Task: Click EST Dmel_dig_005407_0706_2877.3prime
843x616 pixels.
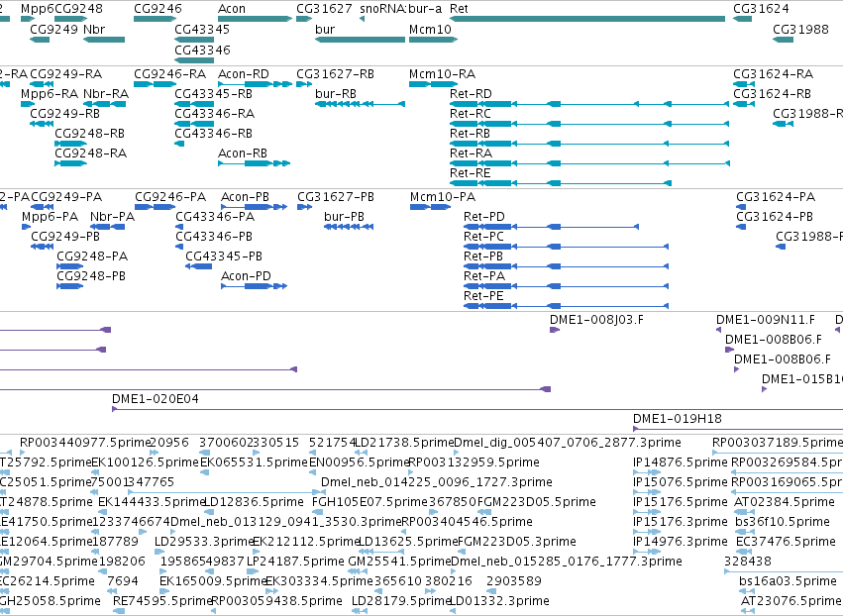Action: click(x=568, y=443)
